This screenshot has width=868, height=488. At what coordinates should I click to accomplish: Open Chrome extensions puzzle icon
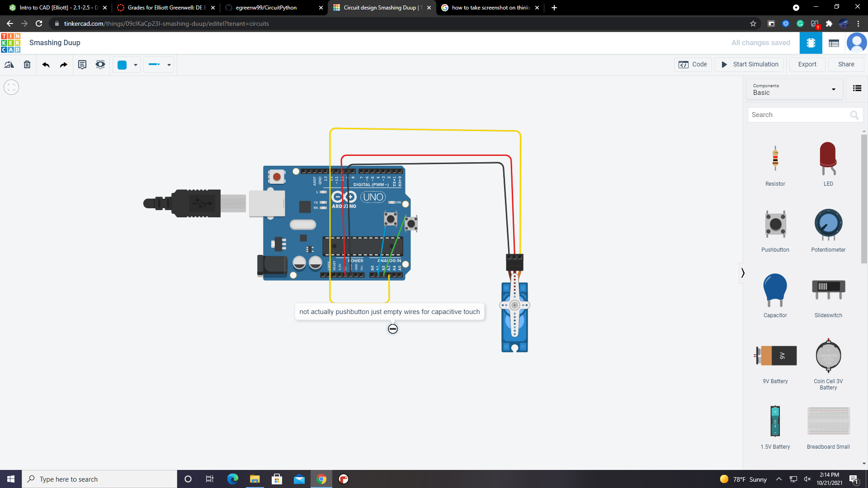[829, 23]
